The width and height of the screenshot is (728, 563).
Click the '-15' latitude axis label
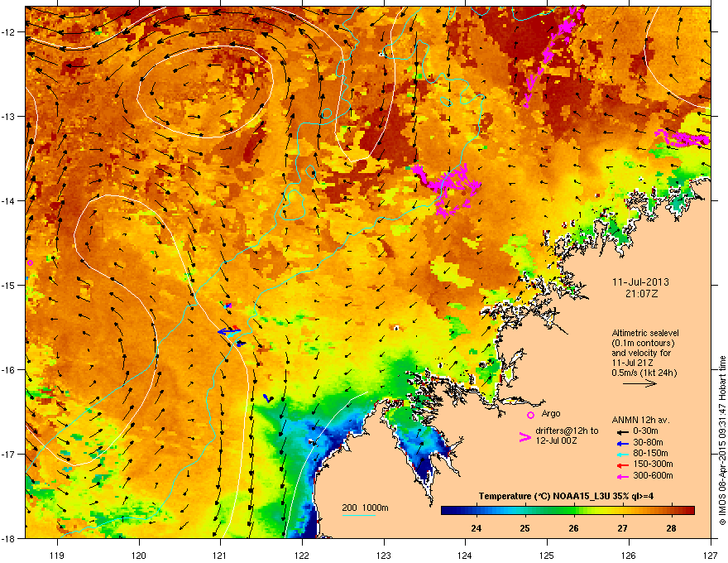[x=8, y=285]
